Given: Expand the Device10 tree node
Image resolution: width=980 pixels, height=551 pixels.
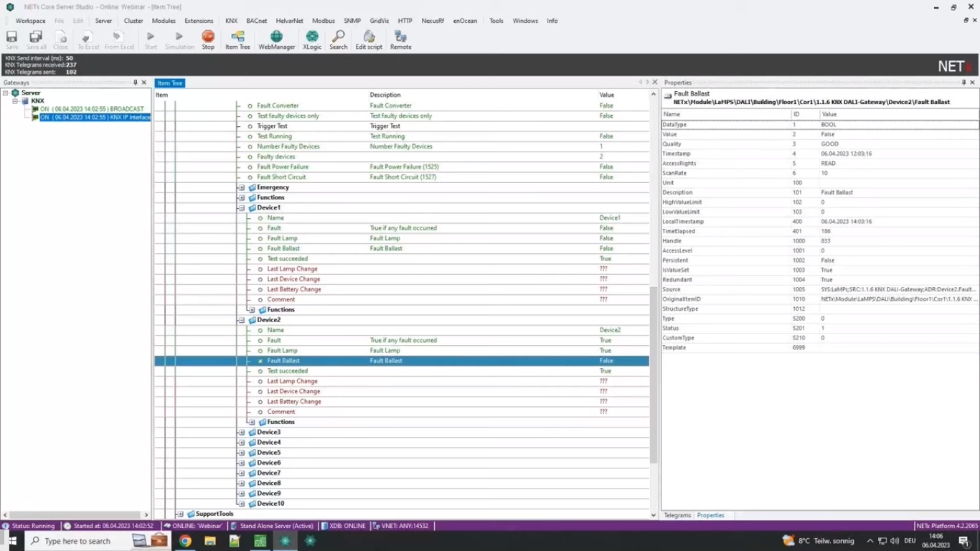Looking at the screenshot, I should tap(242, 504).
